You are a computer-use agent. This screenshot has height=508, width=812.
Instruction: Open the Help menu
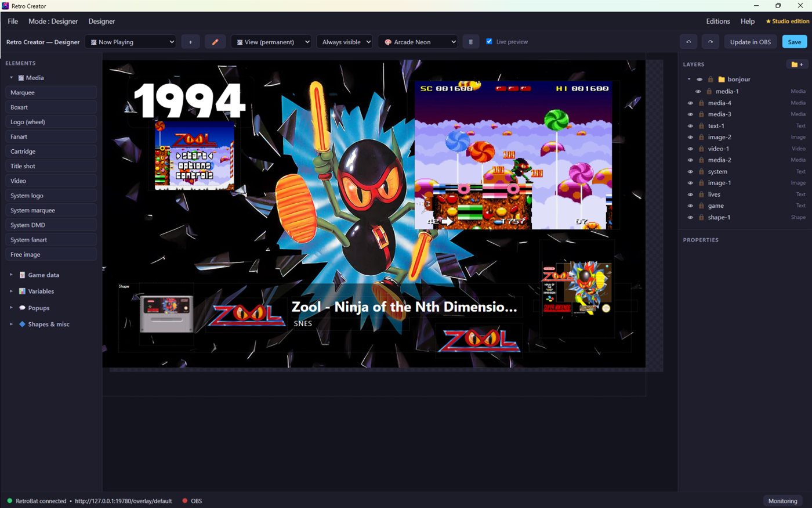(x=748, y=21)
